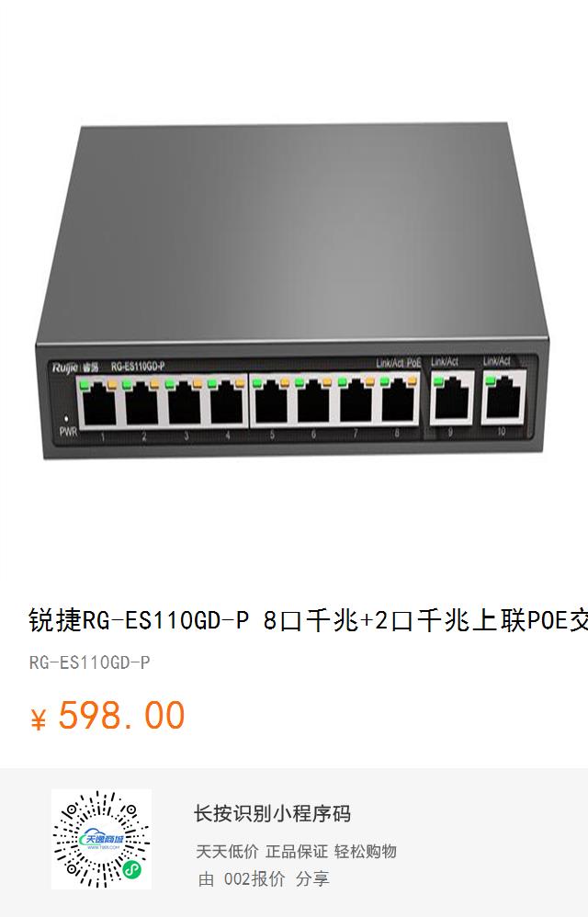Click the PWR indicator light on the switch
This screenshot has height=917, width=588.
click(x=66, y=419)
